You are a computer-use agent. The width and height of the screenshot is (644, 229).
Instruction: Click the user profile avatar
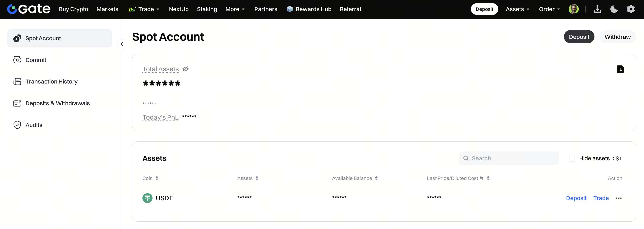click(x=573, y=9)
